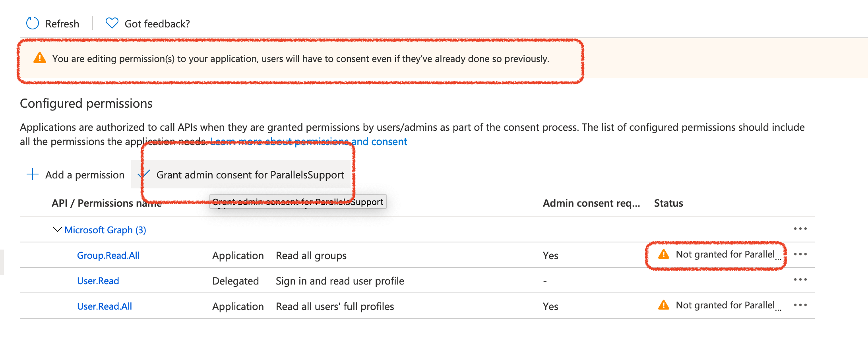Click warning icon in Group.Read.All status
Screen dimensions: 868x337
(x=663, y=254)
